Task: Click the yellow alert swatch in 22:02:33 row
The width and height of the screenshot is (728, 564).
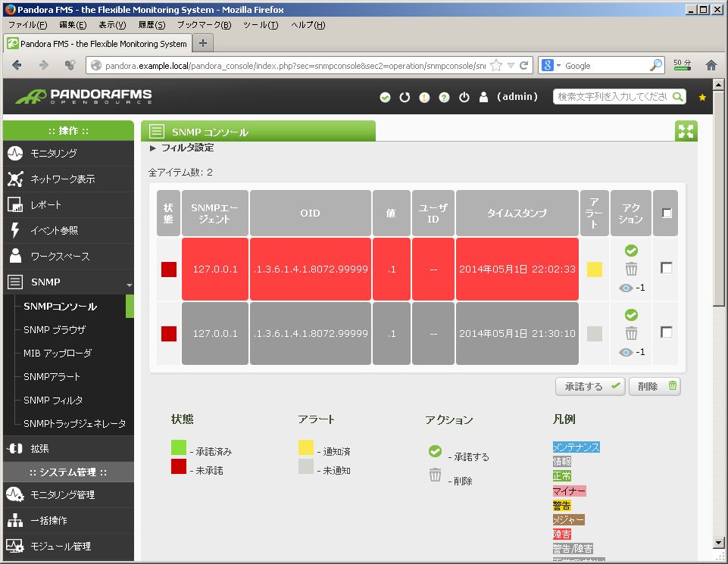Action: 594,269
